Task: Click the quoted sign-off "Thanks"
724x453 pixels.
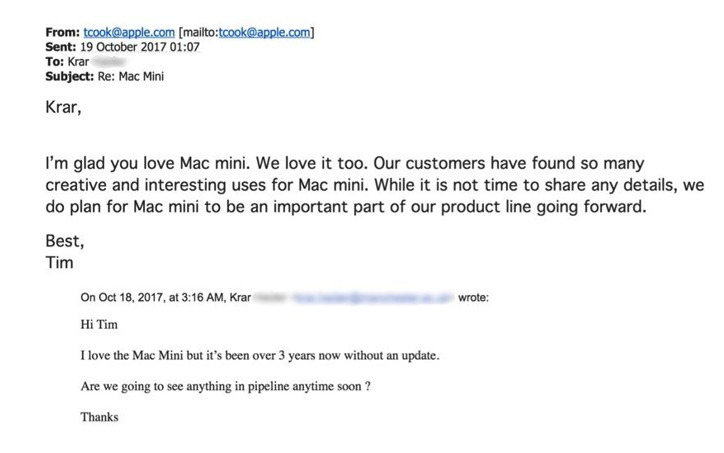Action: 100,417
